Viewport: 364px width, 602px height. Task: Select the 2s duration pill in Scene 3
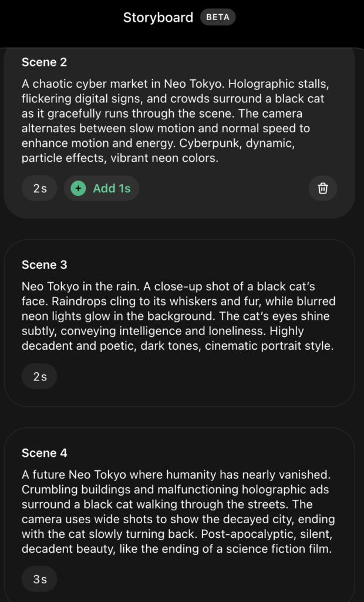(x=39, y=376)
